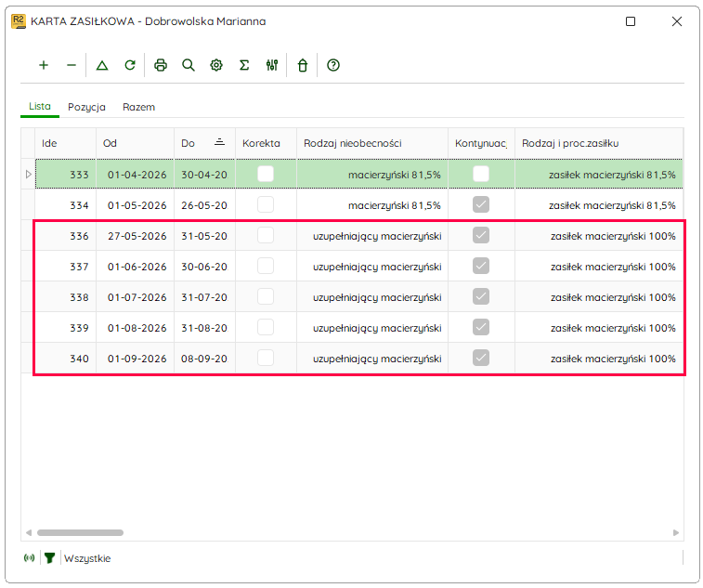
Task: Select uzupełniający macierzyński in row 336
Action: tap(372, 236)
